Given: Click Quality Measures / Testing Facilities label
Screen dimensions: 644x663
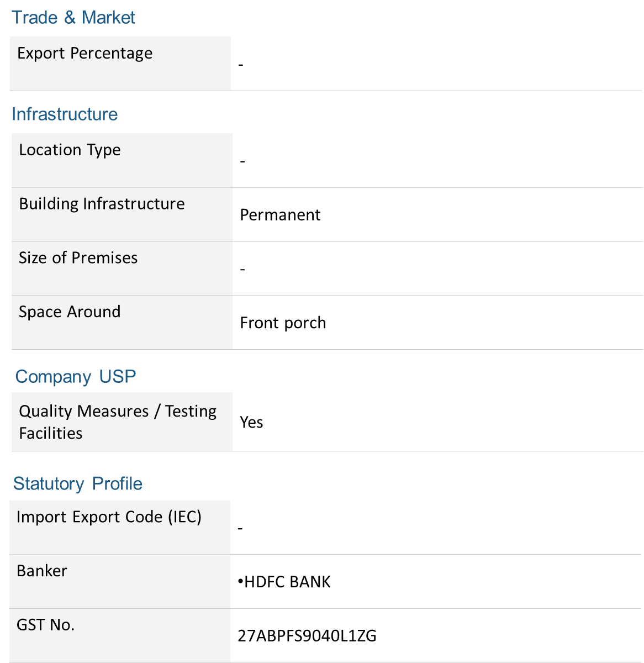Looking at the screenshot, I should 118,422.
